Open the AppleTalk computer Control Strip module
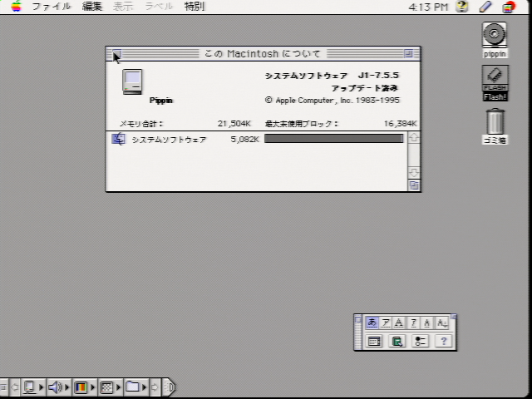The image size is (532, 399). 33,387
